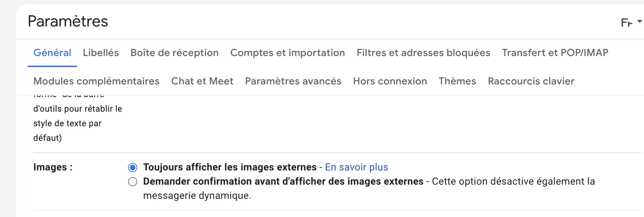This screenshot has width=644, height=217.
Task: Click the 'Demander confirmation avant d'afficher des images externes' label text
Action: [283, 181]
